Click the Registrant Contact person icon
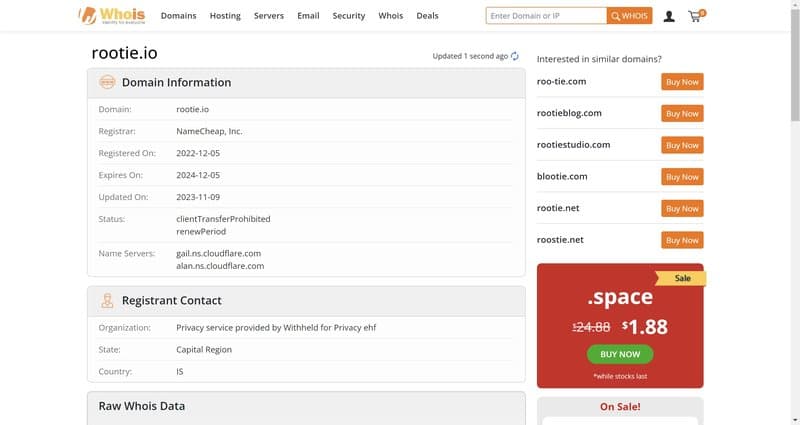This screenshot has height=425, width=800. pos(106,300)
